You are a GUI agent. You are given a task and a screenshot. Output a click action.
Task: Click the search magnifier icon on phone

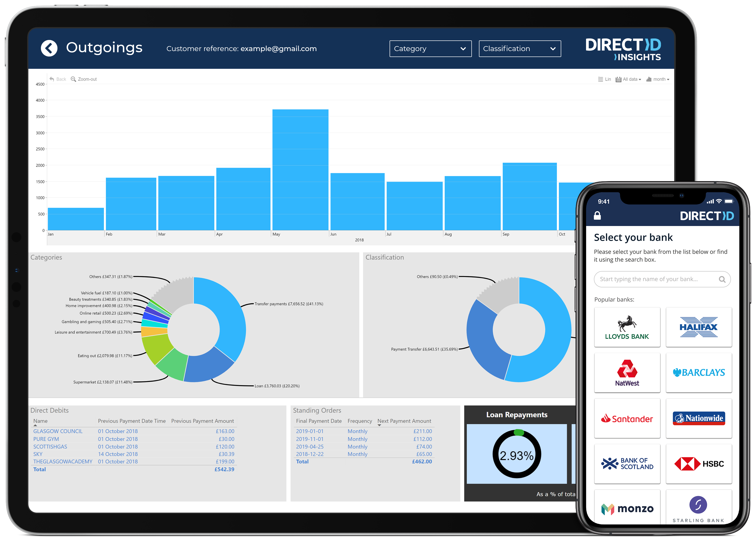722,279
